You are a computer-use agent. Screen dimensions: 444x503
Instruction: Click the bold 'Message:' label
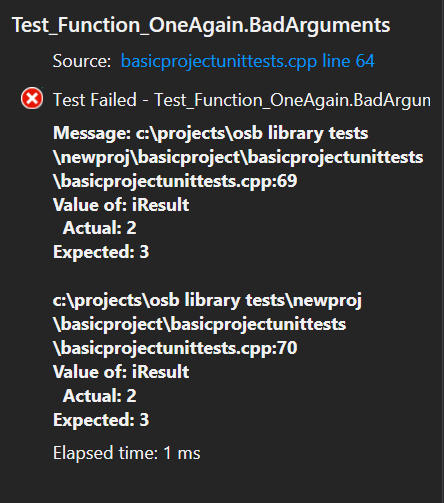click(92, 134)
